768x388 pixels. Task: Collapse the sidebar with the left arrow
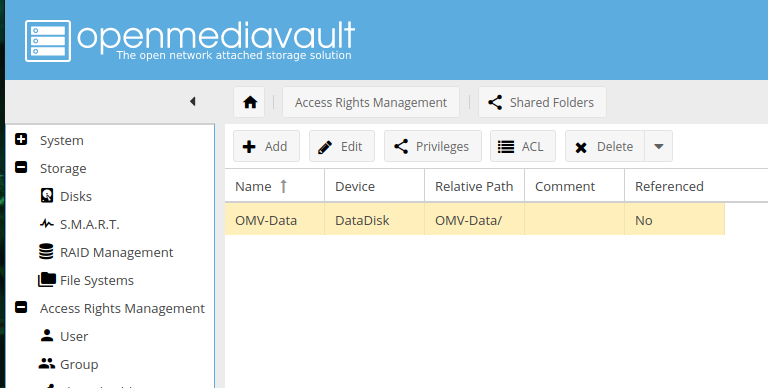click(x=192, y=101)
